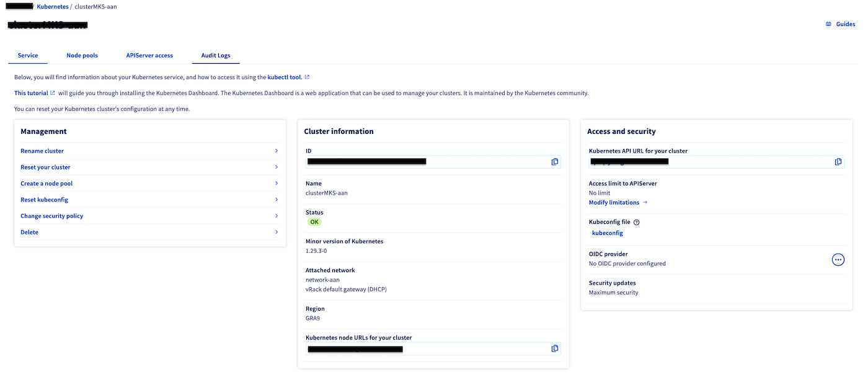Click the Kubernetes breadcrumb link
This screenshot has height=377, width=868.
click(53, 6)
